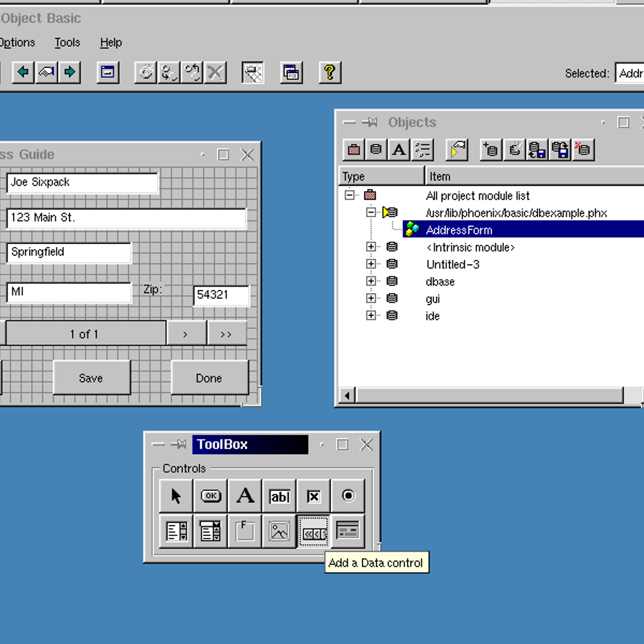Viewport: 644px width, 644px height.
Task: Select the image control in ToolBox
Action: coord(279,531)
